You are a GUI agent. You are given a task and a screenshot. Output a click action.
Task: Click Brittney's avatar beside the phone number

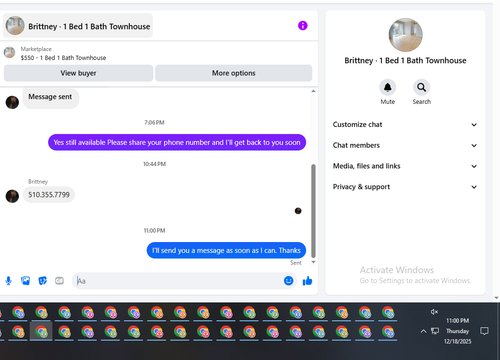tap(12, 196)
